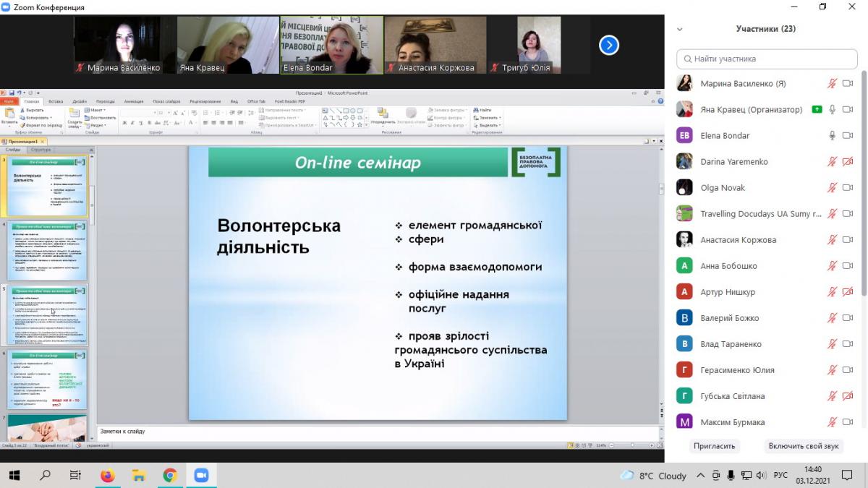Image resolution: width=868 pixels, height=488 pixels.
Task: Click Яна Кравец's screen share indicator icon
Action: (817, 110)
